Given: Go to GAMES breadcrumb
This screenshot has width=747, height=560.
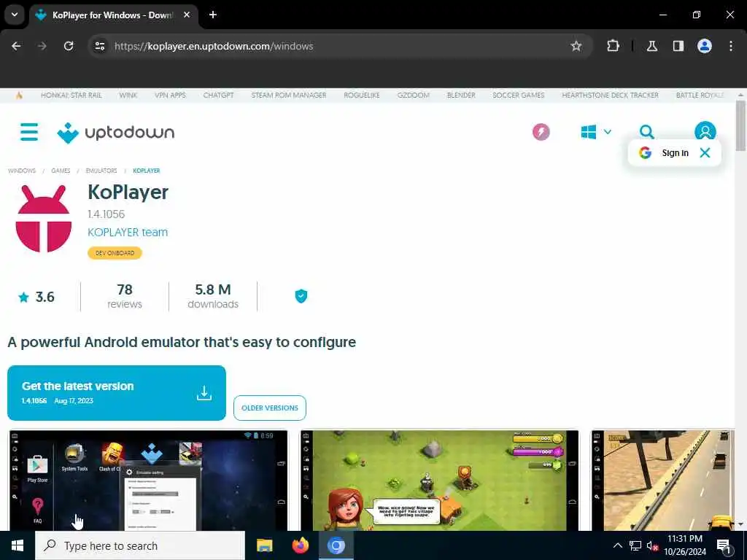Looking at the screenshot, I should pos(61,171).
